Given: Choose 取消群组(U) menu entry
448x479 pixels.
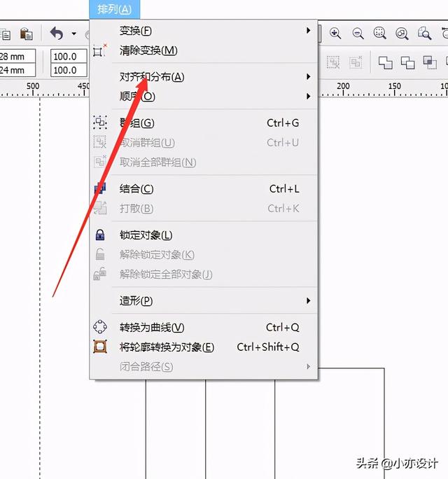Looking at the screenshot, I should coord(204,143).
